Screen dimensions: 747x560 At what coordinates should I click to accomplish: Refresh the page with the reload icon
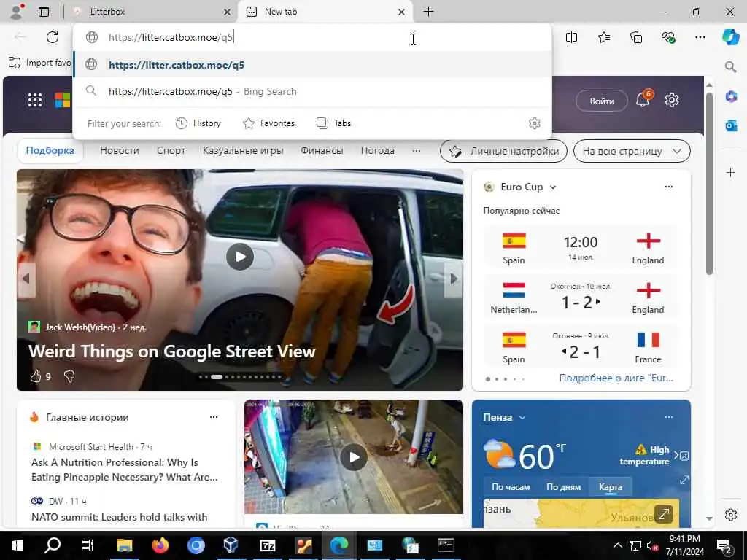tap(53, 37)
